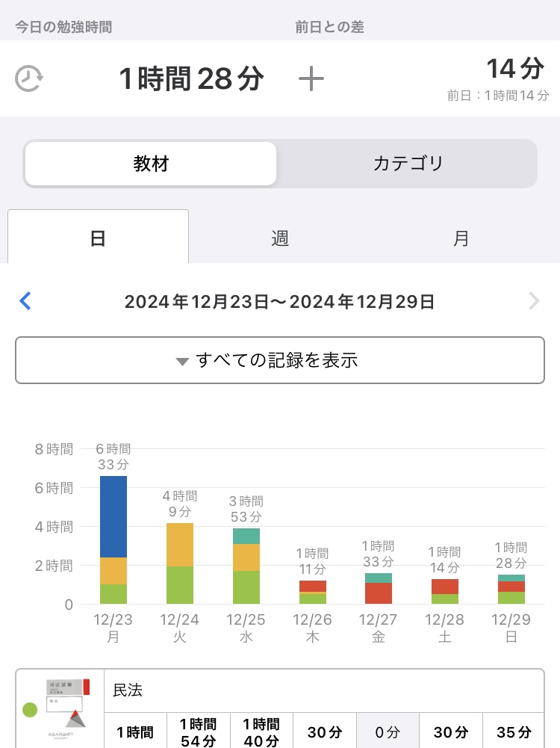Go to previous week with left arrow
This screenshot has height=748, width=560.
[x=25, y=301]
